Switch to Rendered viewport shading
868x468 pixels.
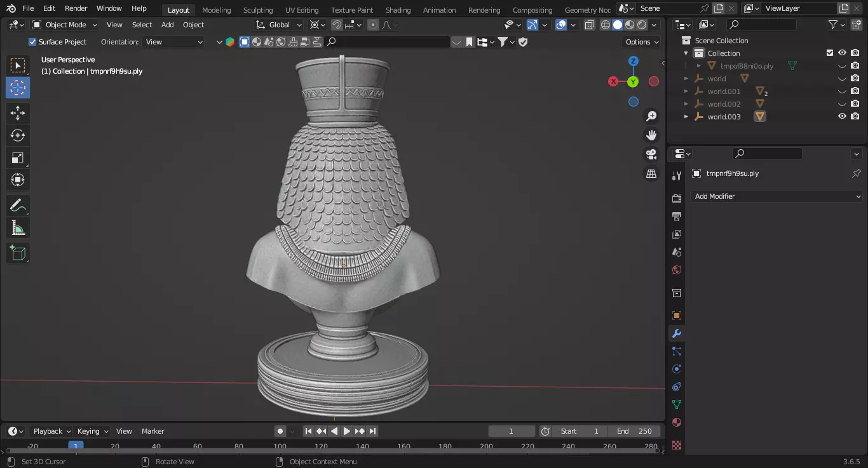pos(642,25)
